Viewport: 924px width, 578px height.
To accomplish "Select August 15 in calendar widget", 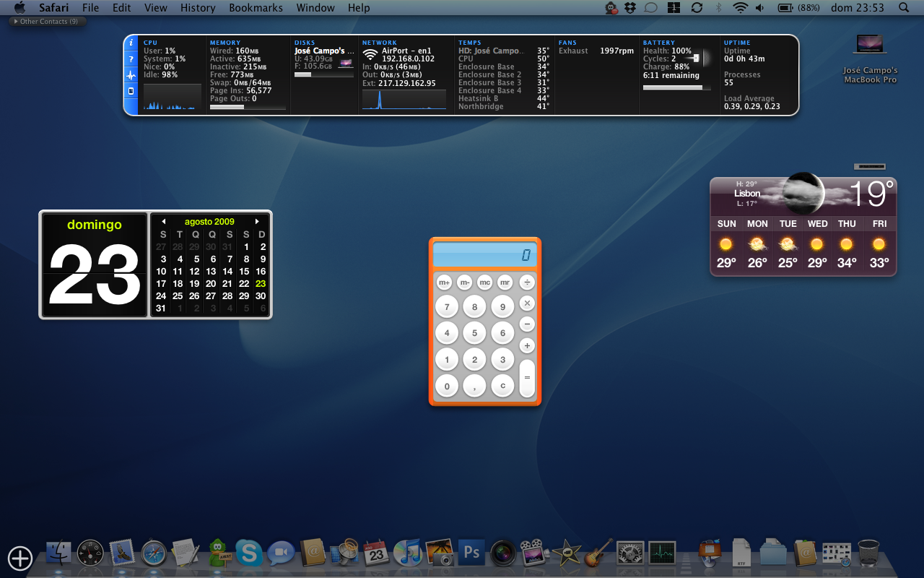I will tap(244, 272).
